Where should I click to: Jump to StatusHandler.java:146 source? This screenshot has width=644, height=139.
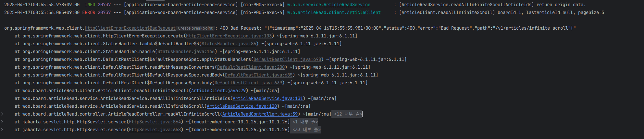(x=186, y=52)
